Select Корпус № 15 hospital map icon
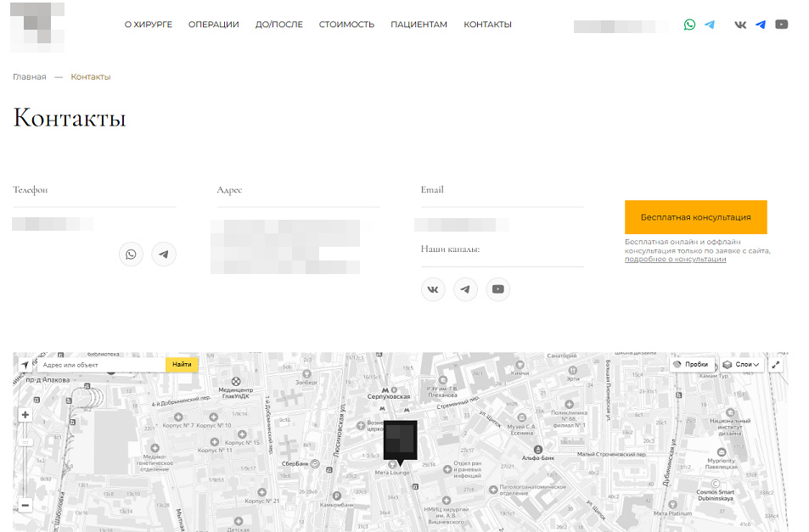 coord(242,434)
